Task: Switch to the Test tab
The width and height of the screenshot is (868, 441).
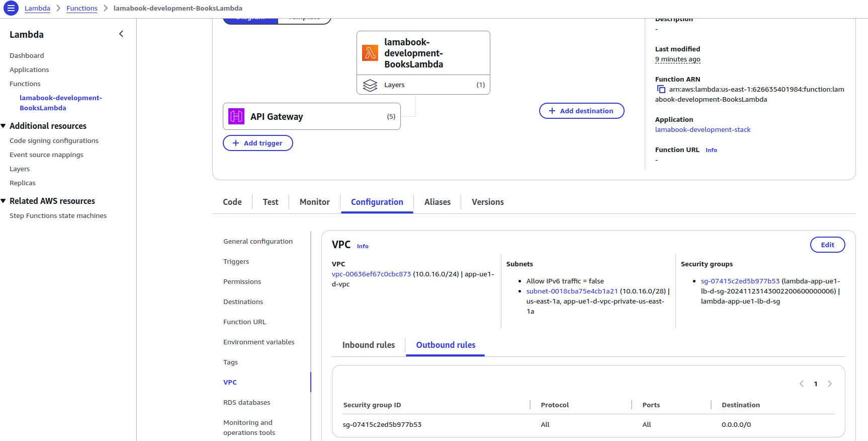Action: 271,202
